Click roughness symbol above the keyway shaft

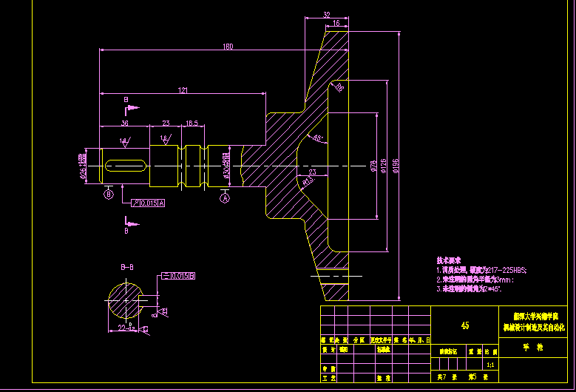click(x=125, y=143)
